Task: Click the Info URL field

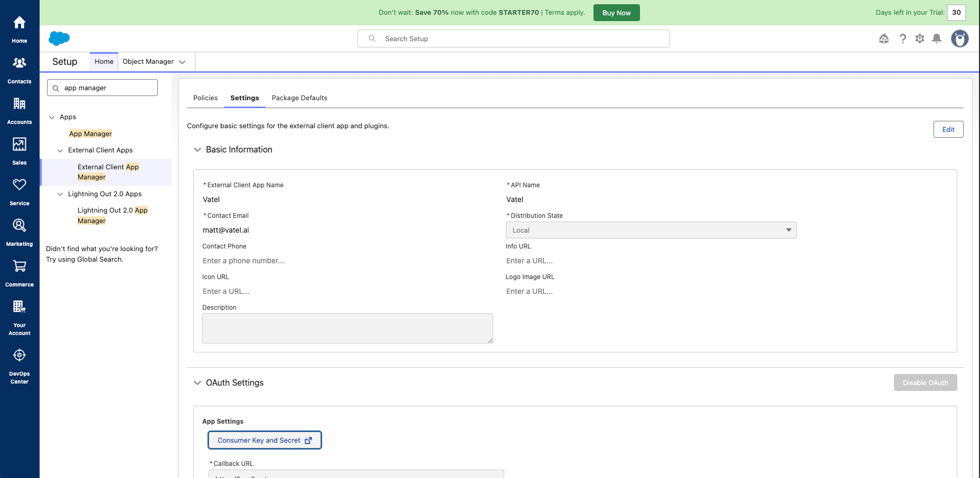Action: coord(651,261)
